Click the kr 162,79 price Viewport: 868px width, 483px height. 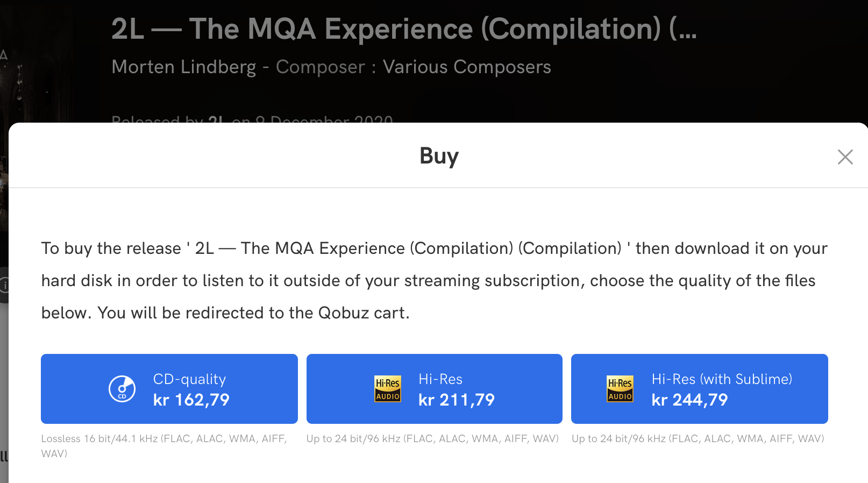[x=191, y=400]
